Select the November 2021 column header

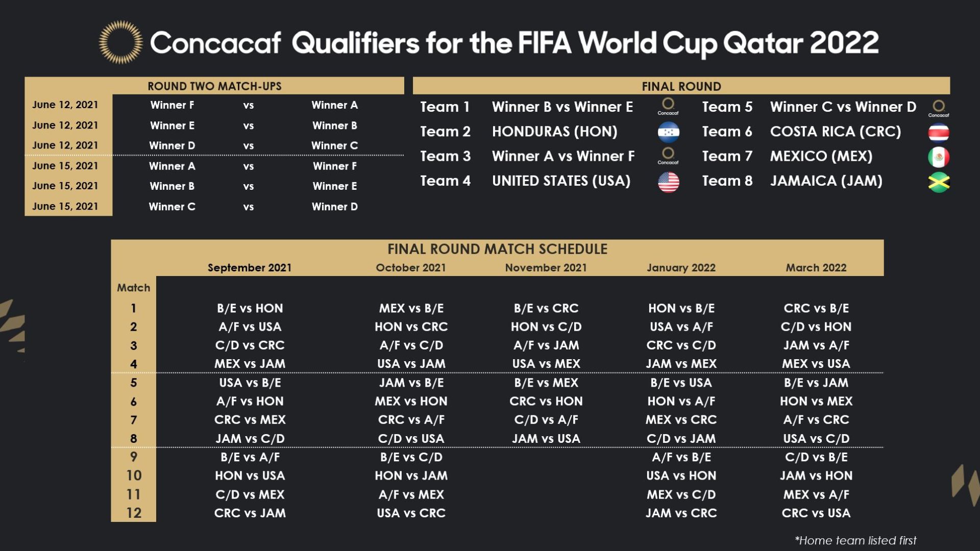coord(546,267)
